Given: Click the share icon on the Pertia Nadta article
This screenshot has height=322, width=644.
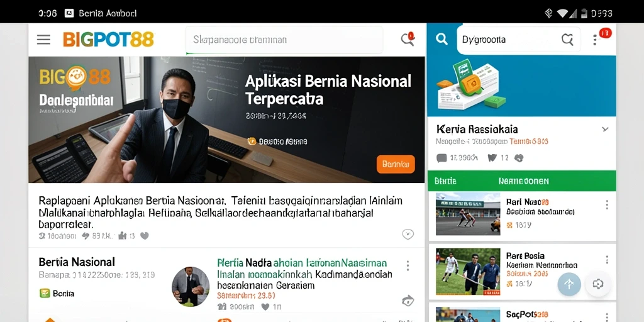Looking at the screenshot, I should [408, 301].
